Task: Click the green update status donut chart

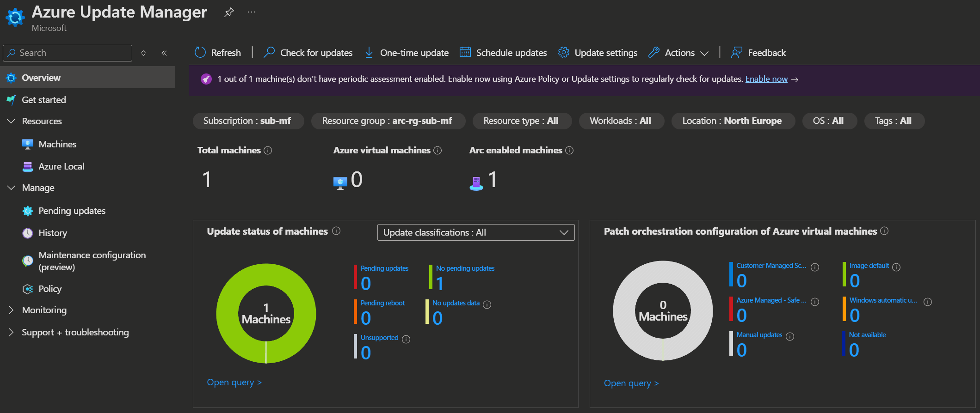Action: [x=266, y=313]
